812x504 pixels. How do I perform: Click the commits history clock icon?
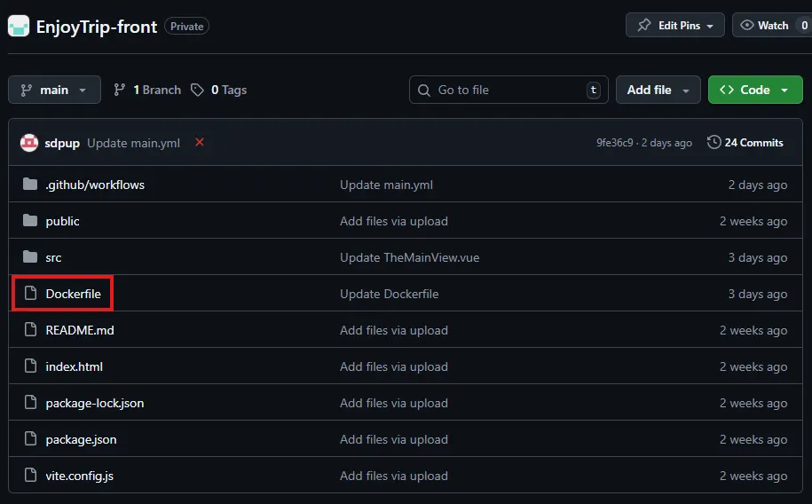[x=713, y=143]
